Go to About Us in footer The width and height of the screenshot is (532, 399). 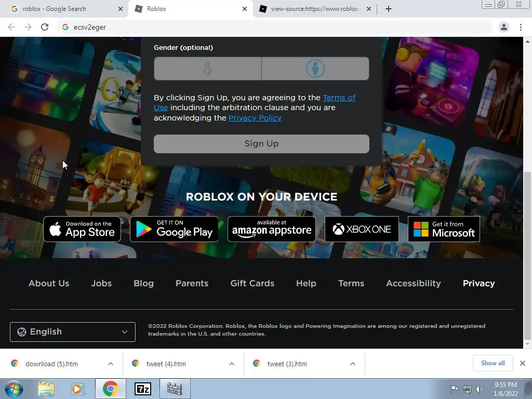[49, 283]
